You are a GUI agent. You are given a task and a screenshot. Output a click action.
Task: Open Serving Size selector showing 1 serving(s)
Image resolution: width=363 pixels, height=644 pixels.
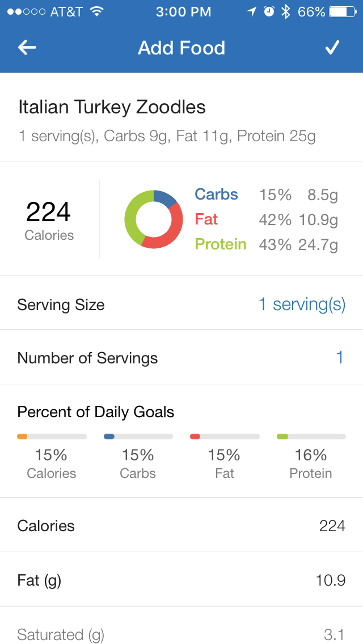tap(302, 304)
